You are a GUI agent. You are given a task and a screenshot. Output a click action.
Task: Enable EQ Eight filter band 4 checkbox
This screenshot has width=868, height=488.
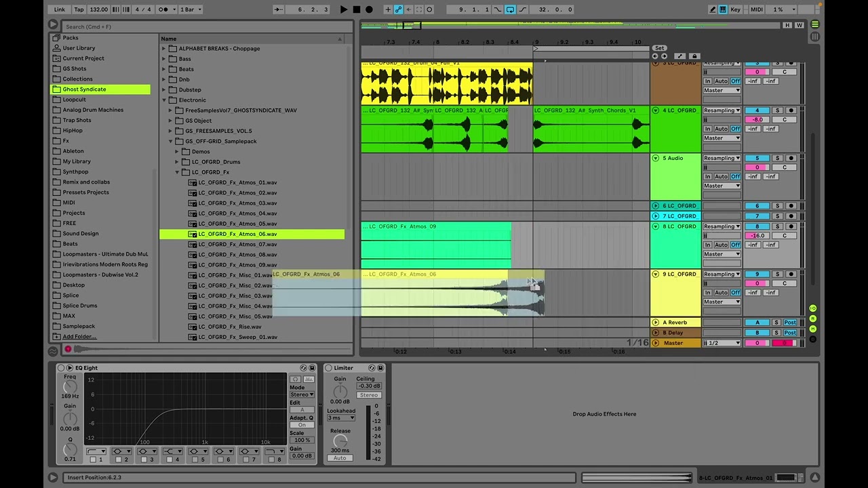tap(170, 460)
